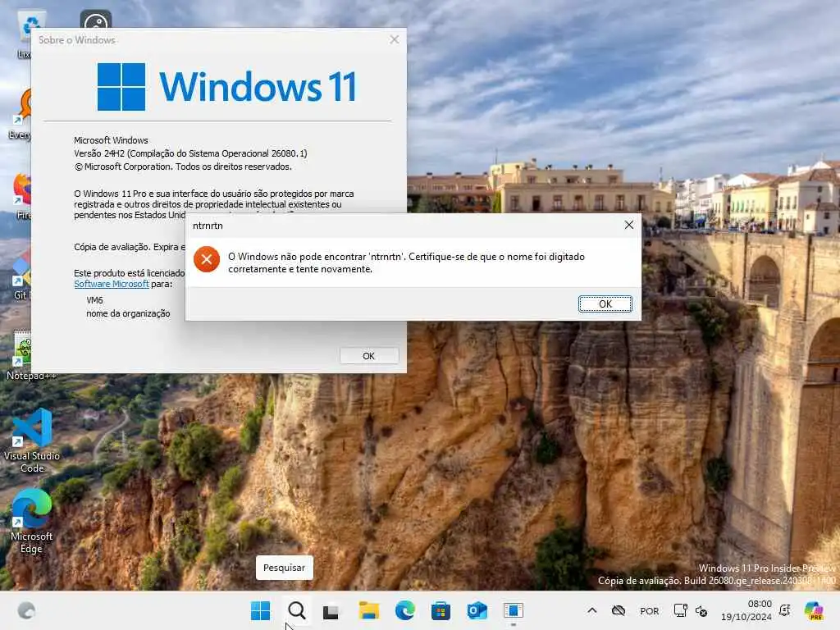
Task: Launch Microsoft Edge from the taskbar
Action: point(405,610)
